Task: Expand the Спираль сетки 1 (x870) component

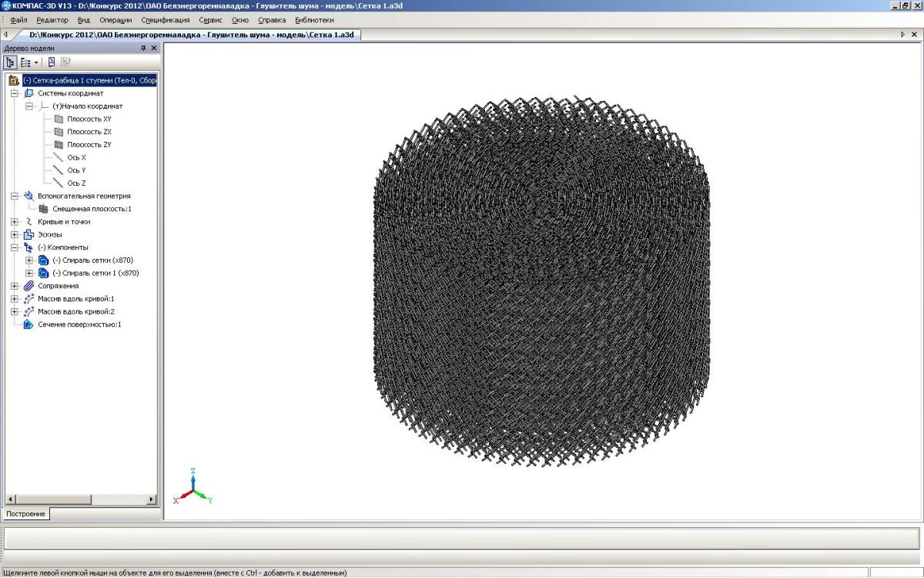Action: [29, 273]
